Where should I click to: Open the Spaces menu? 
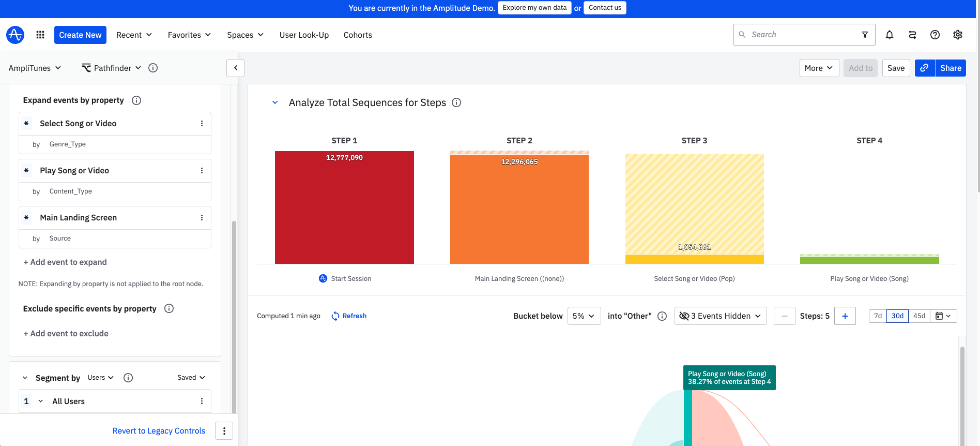245,35
